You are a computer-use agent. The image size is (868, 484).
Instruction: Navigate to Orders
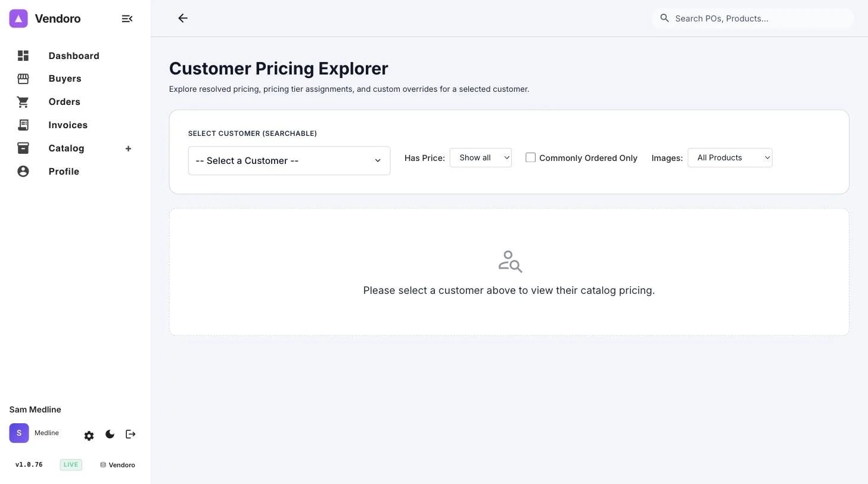pos(64,102)
